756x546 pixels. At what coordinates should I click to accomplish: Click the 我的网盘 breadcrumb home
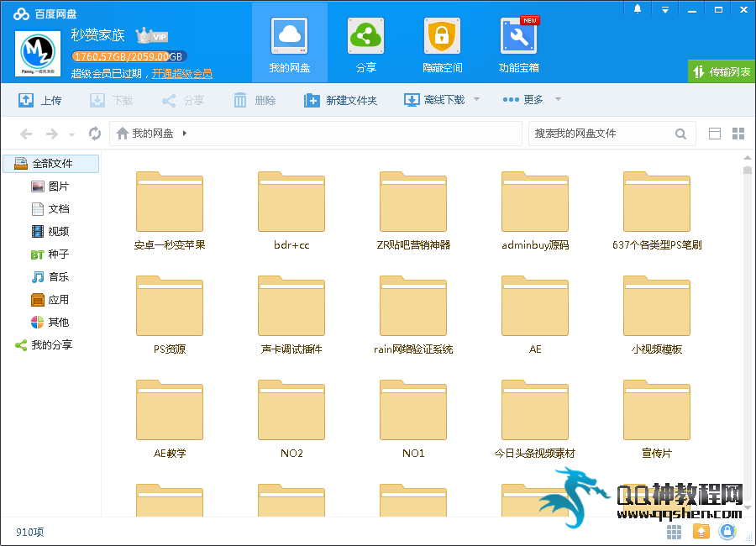pos(145,133)
